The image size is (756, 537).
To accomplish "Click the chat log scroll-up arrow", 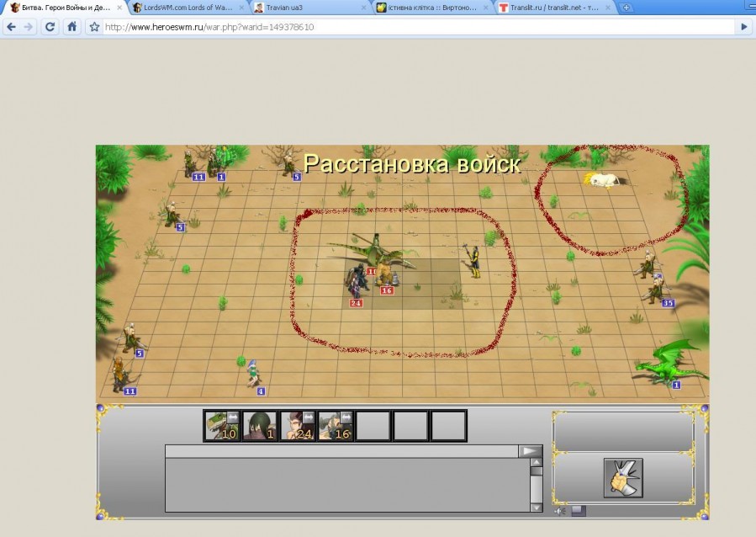I will click(537, 462).
